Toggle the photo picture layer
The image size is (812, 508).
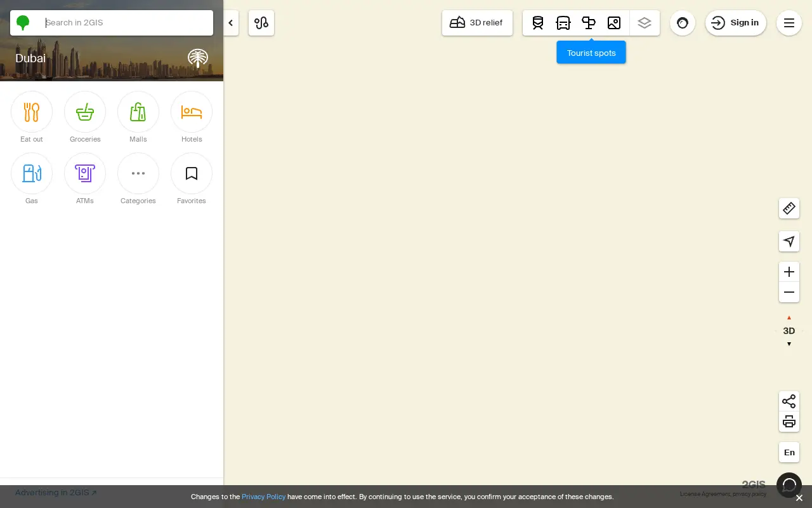tap(614, 23)
